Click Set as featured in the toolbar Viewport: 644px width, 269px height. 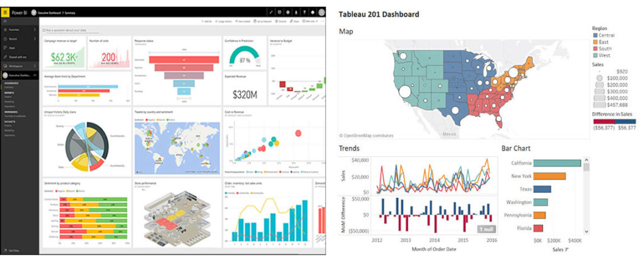pos(262,21)
